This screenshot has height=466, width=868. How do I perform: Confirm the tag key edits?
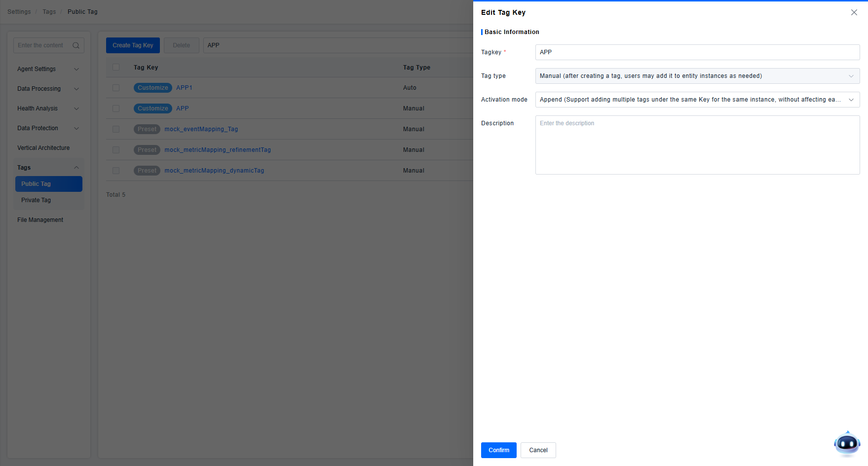[x=498, y=450]
